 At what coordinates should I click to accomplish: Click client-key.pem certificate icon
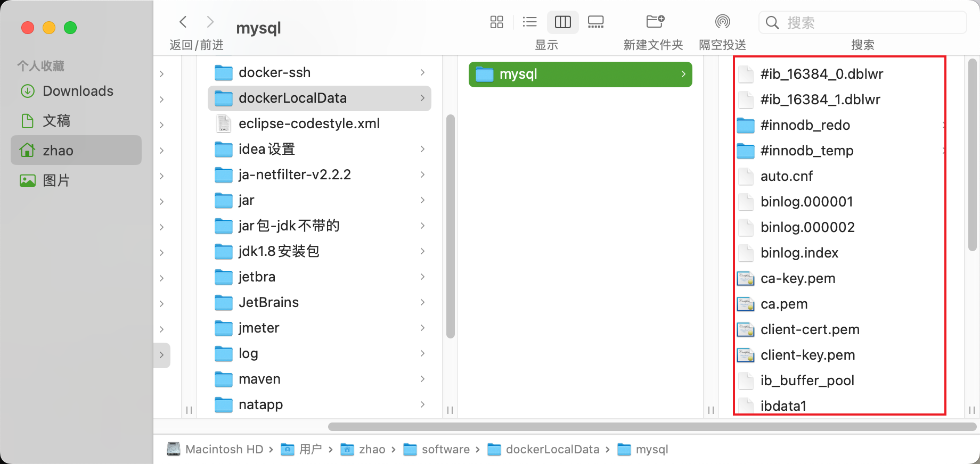coord(746,355)
